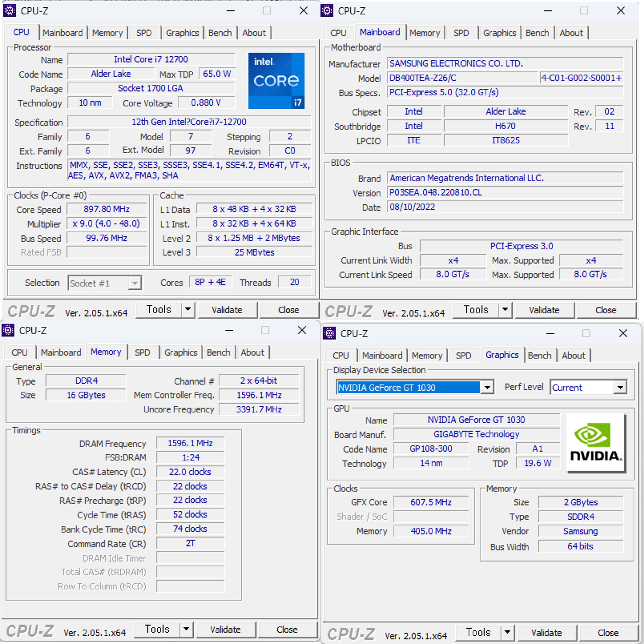Viewport: 644px width, 644px height.
Task: Minimize the CPU tab window
Action: point(230,11)
